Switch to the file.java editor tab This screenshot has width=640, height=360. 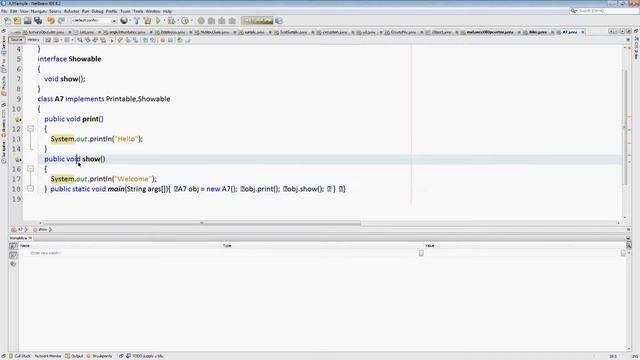pos(538,32)
